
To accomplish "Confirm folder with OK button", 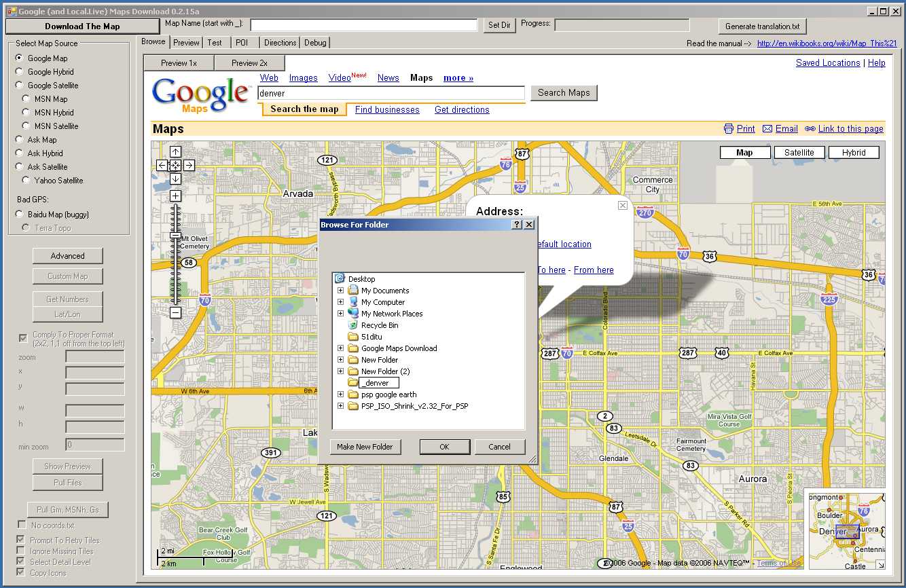I will (444, 447).
